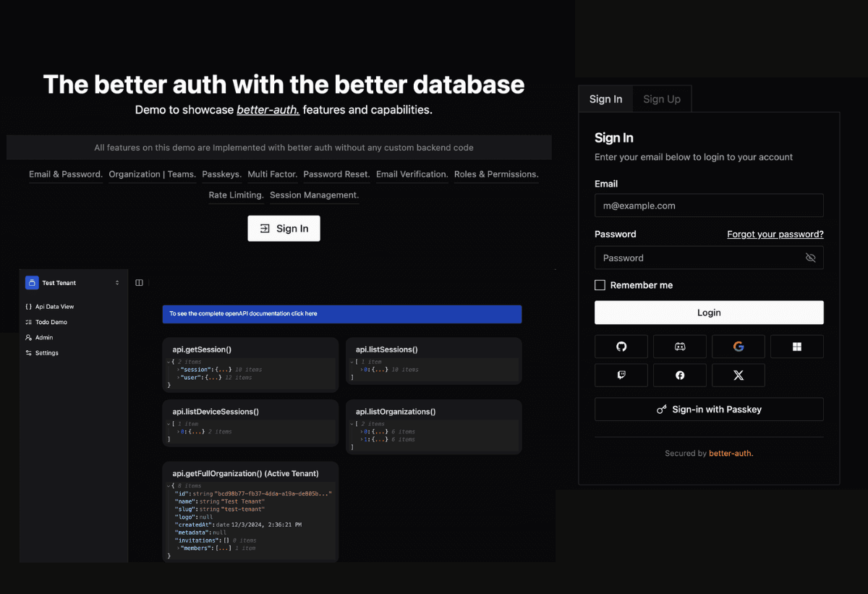Viewport: 868px width, 594px height.
Task: Open Api Data View from the sidebar
Action: point(52,306)
